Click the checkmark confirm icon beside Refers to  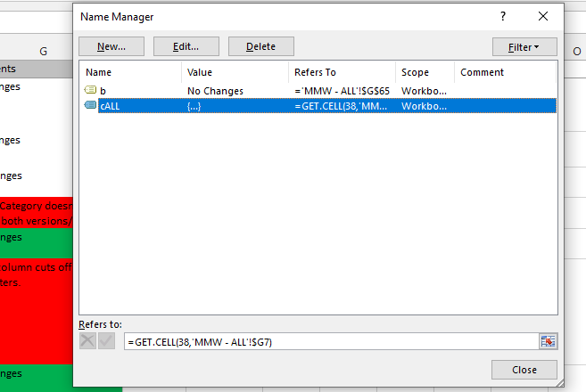[x=106, y=341]
